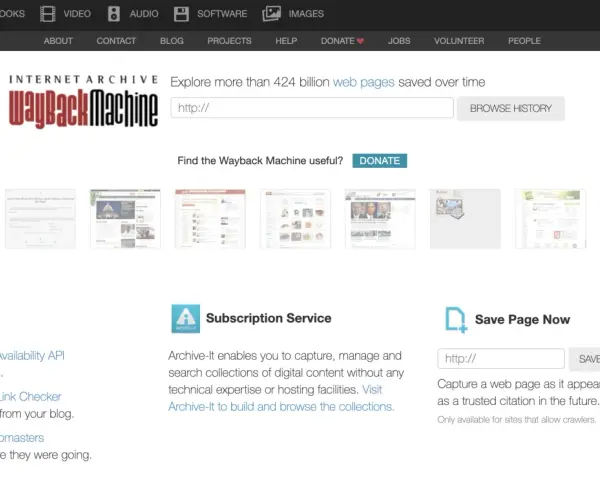Open the SOFTWARE menu label
This screenshot has height=480, width=600.
[222, 14]
